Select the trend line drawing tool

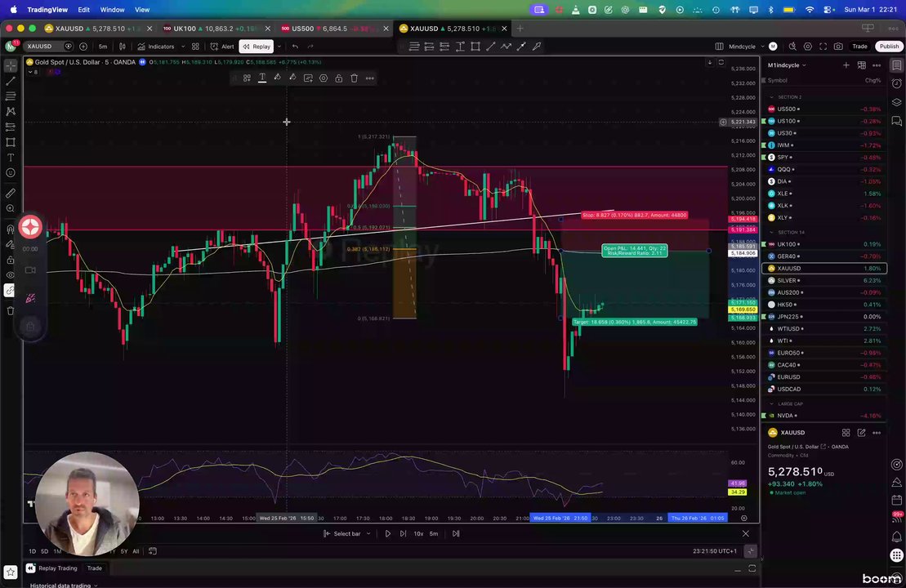(11, 81)
